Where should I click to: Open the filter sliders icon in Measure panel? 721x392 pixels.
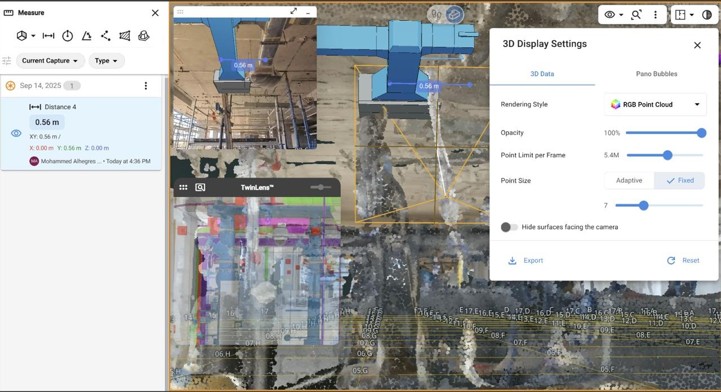pos(6,61)
